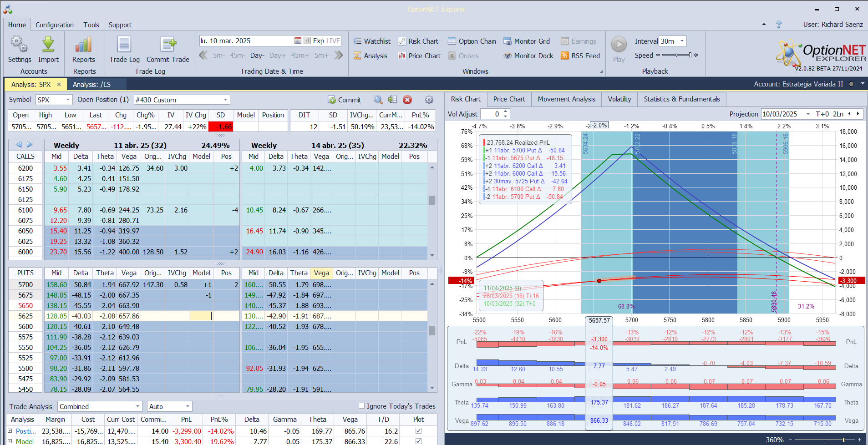Click the Commit button in position toolbar
868x445 pixels.
tap(345, 100)
